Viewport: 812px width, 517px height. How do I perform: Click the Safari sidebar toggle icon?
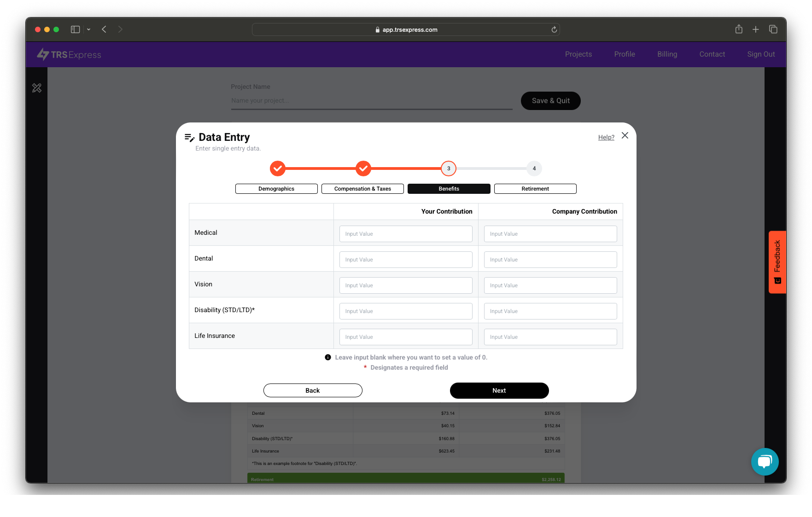75,29
